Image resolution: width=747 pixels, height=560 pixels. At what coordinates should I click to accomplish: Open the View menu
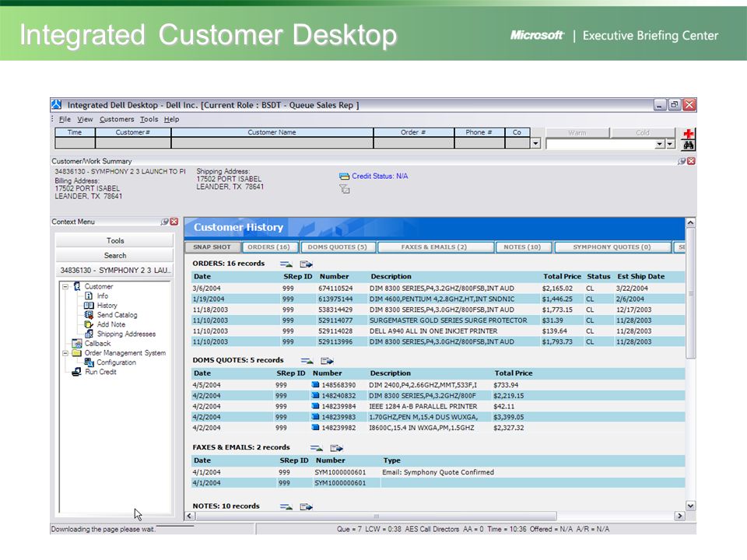pyautogui.click(x=85, y=120)
